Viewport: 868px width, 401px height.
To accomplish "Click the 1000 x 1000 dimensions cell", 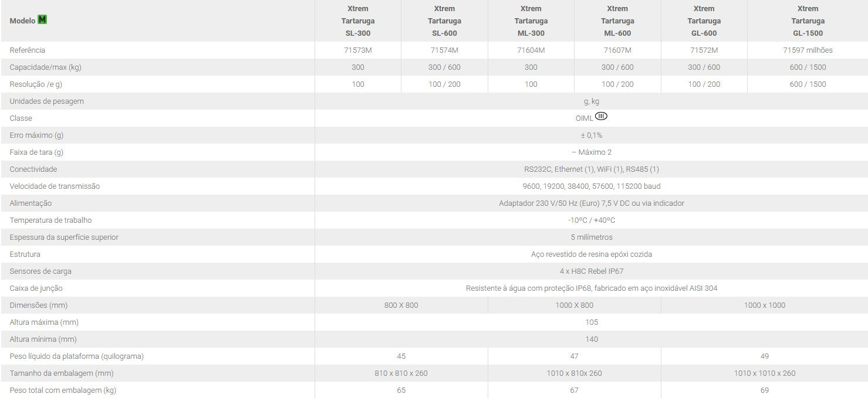I will [764, 305].
